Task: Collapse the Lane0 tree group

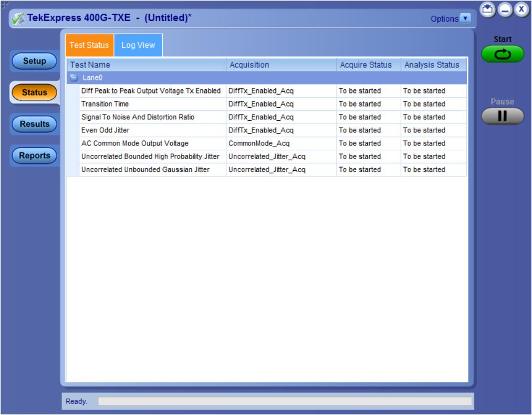Action: click(x=75, y=78)
